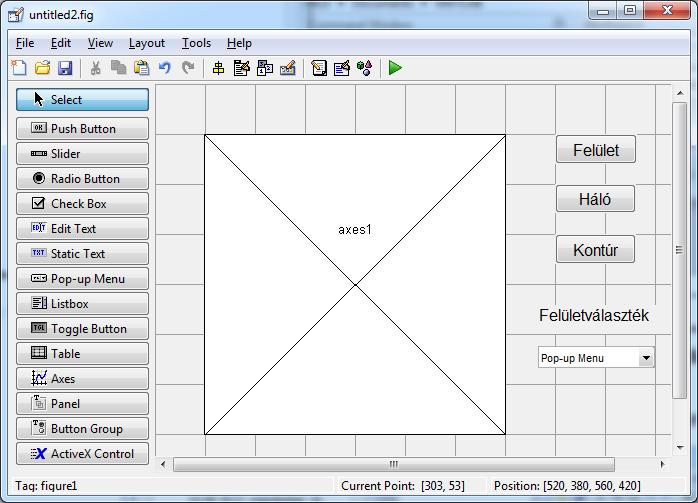Choose the Button Group component
Screen dimensions: 698x503
coord(82,429)
